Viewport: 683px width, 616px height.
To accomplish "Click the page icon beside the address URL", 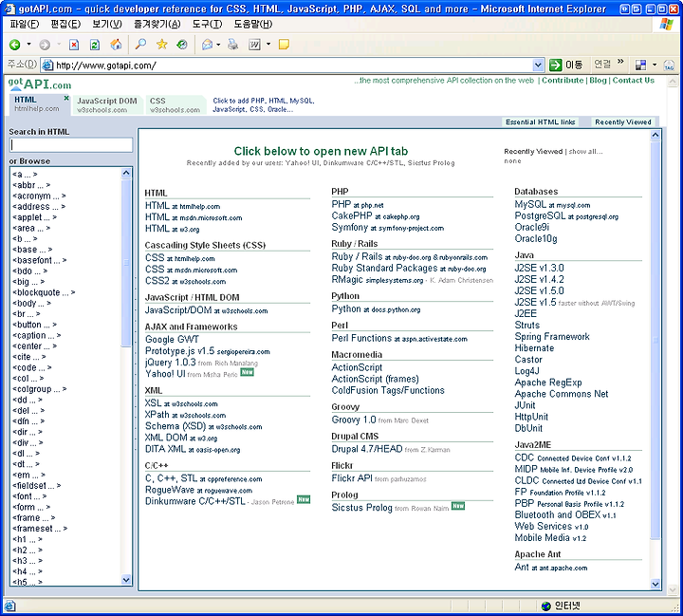I will (x=47, y=65).
